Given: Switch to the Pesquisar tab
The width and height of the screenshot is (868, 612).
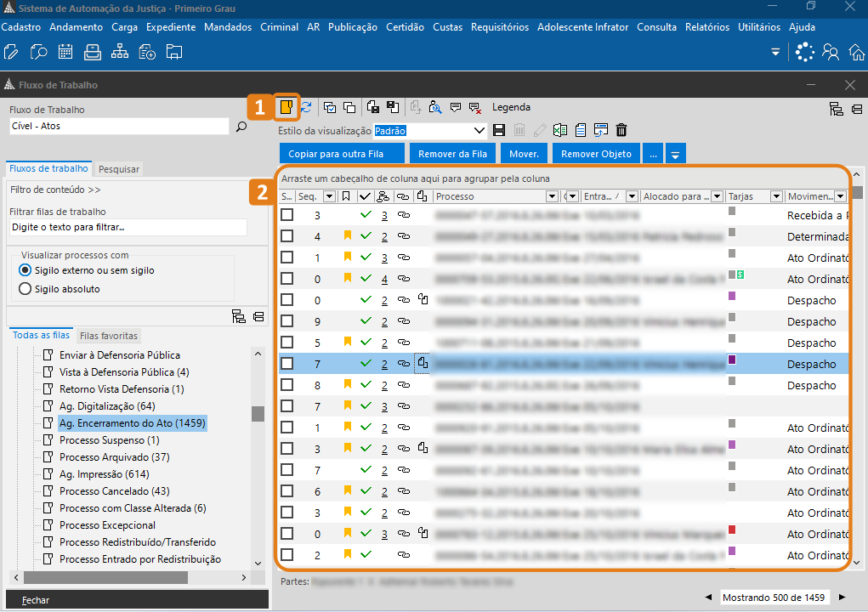Looking at the screenshot, I should [119, 169].
